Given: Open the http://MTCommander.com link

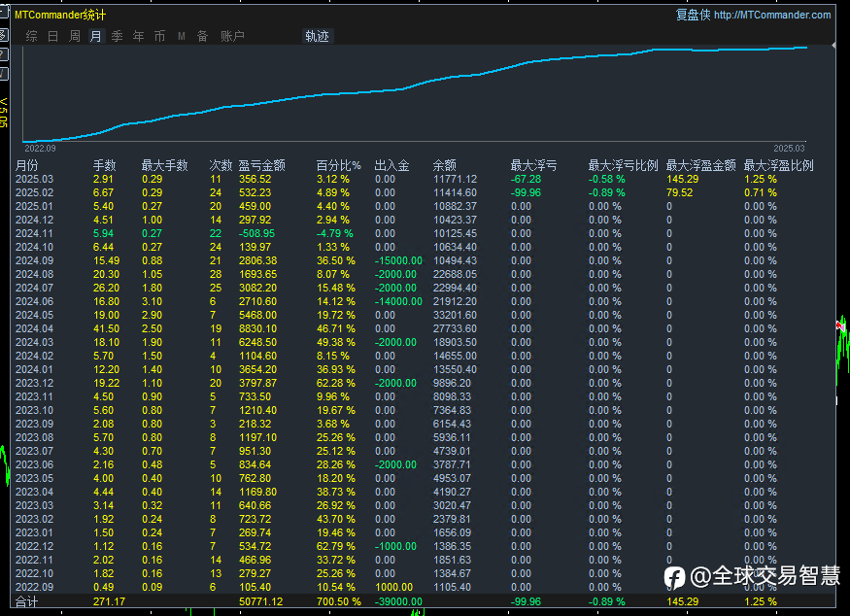Looking at the screenshot, I should pyautogui.click(x=772, y=15).
